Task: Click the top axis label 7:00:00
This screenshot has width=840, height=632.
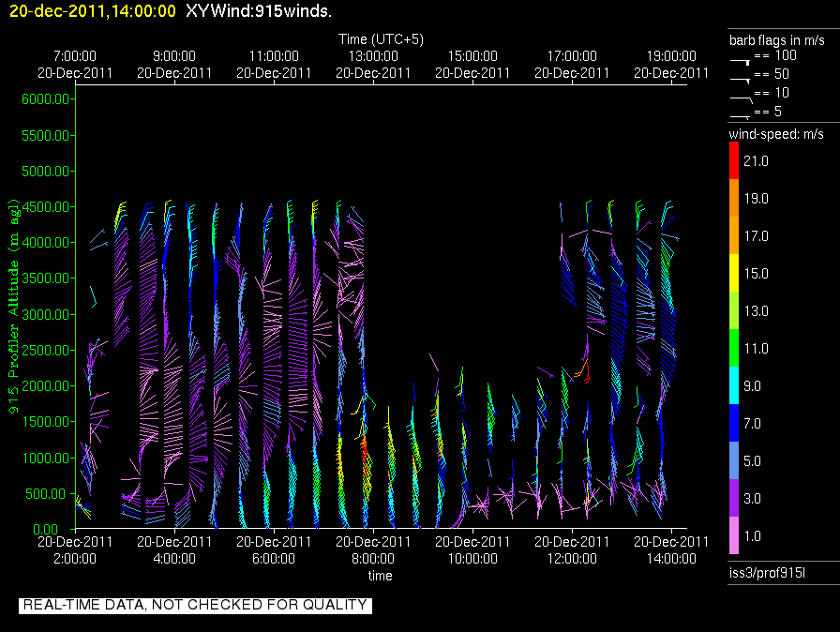Action: (x=75, y=55)
